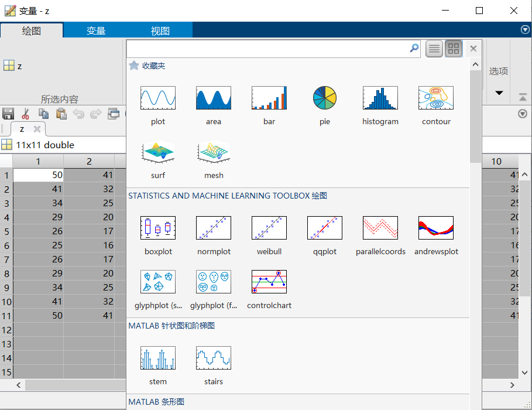The width and height of the screenshot is (532, 410).
Task: Click cell with value 16 in row 6
Action: click(89, 245)
